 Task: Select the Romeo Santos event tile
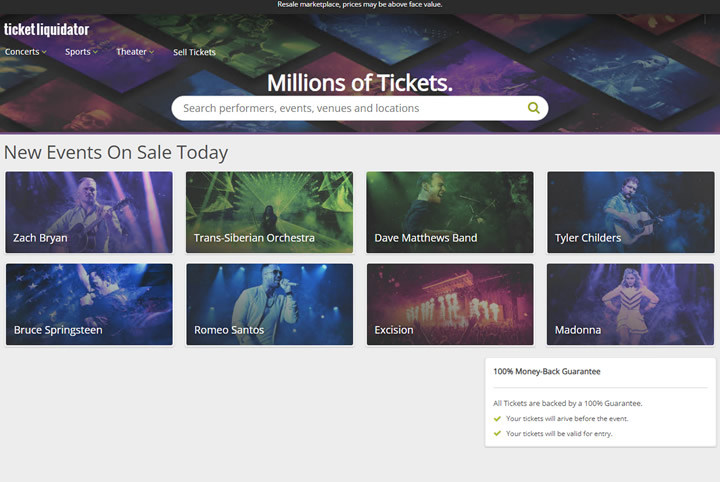270,304
